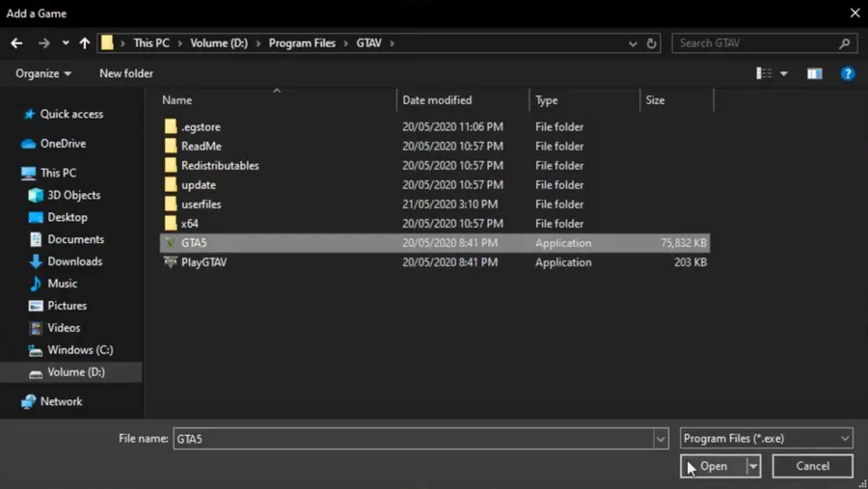Click the search magnifier icon
The height and width of the screenshot is (489, 868).
coord(844,43)
